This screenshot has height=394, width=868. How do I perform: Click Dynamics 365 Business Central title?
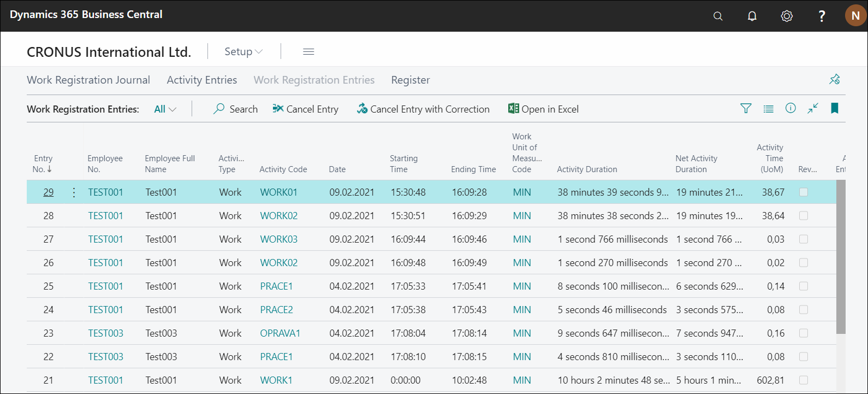point(86,15)
